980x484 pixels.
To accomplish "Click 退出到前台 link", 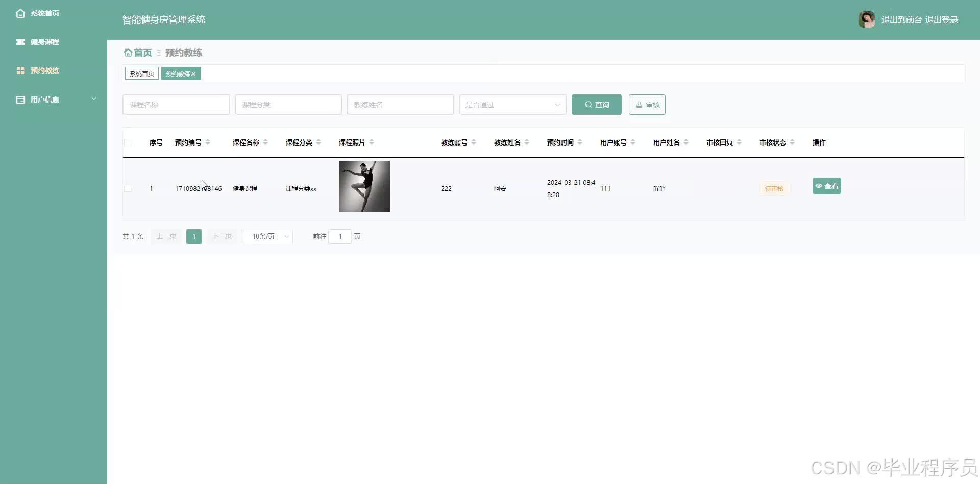I will pyautogui.click(x=902, y=20).
